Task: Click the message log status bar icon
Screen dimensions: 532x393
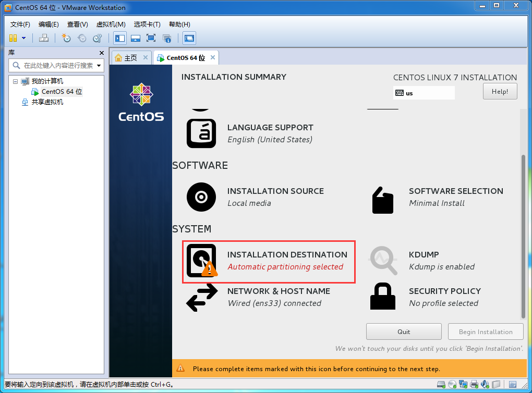Action: click(513, 385)
